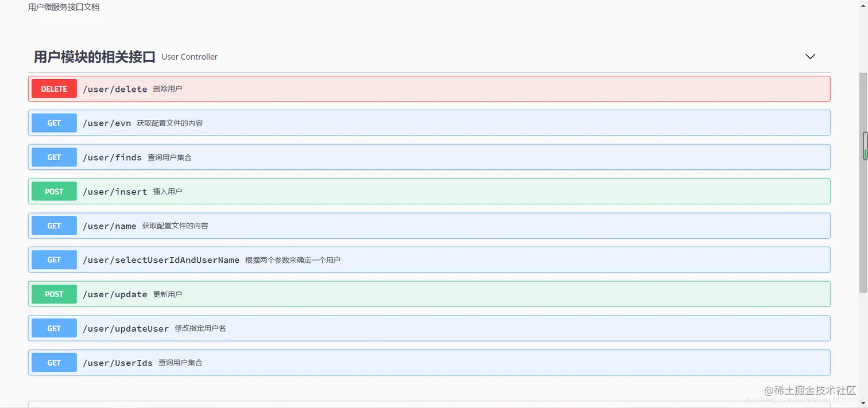Click the GET badge for /user/updateUser
The height and width of the screenshot is (408, 868).
coord(54,328)
